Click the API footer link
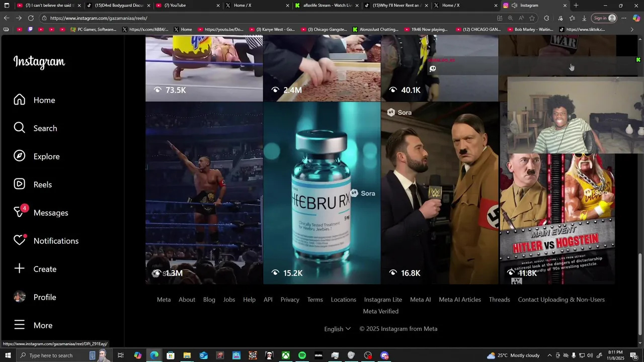 (268, 300)
